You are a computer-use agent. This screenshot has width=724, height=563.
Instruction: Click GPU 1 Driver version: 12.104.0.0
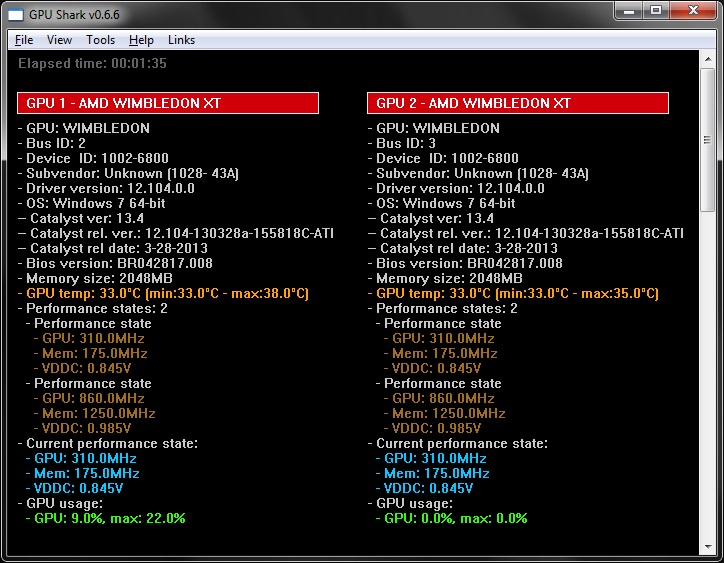pos(106,188)
